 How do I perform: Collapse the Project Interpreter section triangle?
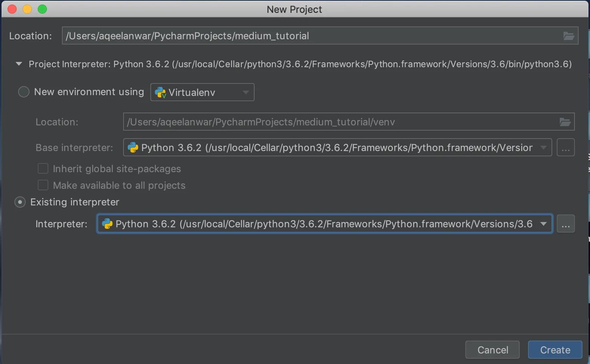tap(19, 64)
